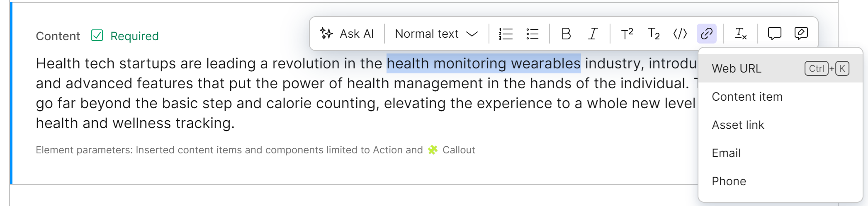The width and height of the screenshot is (868, 206).
Task: Select Email link option
Action: tap(726, 153)
